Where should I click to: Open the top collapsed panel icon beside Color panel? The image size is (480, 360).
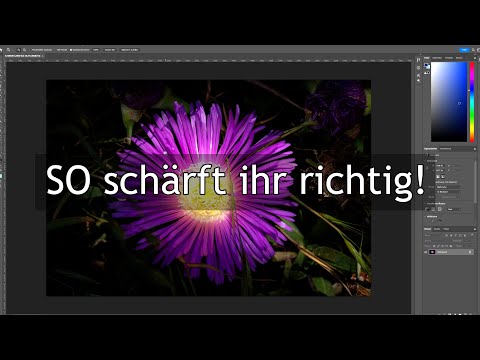click(418, 60)
